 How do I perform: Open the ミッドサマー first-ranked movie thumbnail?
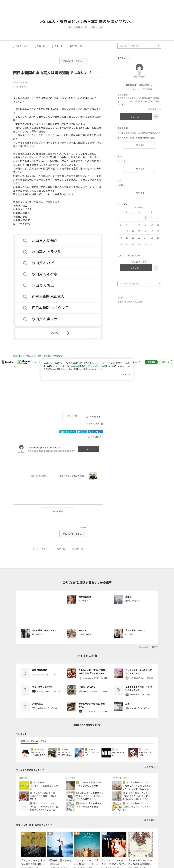(33, 844)
